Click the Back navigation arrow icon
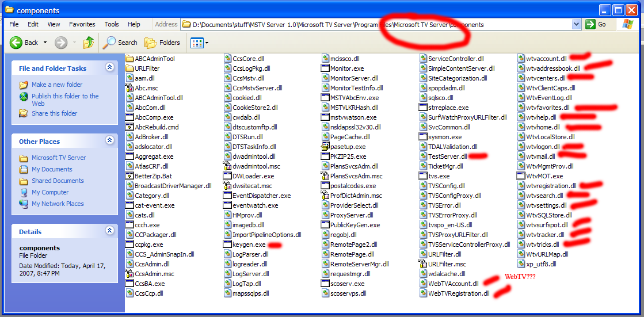The width and height of the screenshot is (644, 317). pos(16,43)
